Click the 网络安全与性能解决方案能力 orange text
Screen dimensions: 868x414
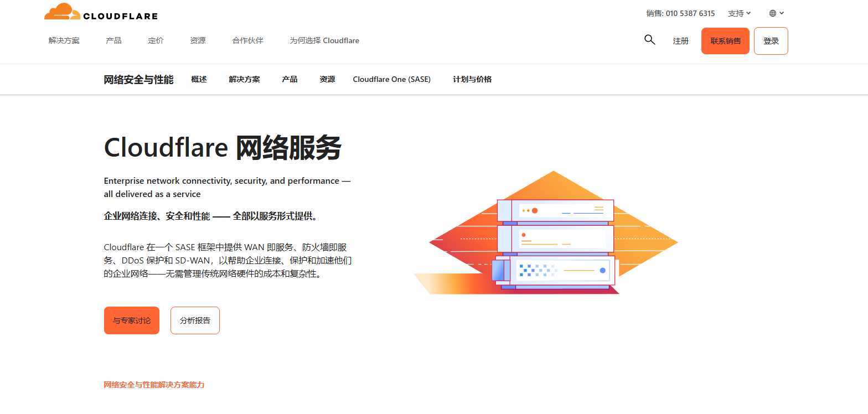[154, 385]
